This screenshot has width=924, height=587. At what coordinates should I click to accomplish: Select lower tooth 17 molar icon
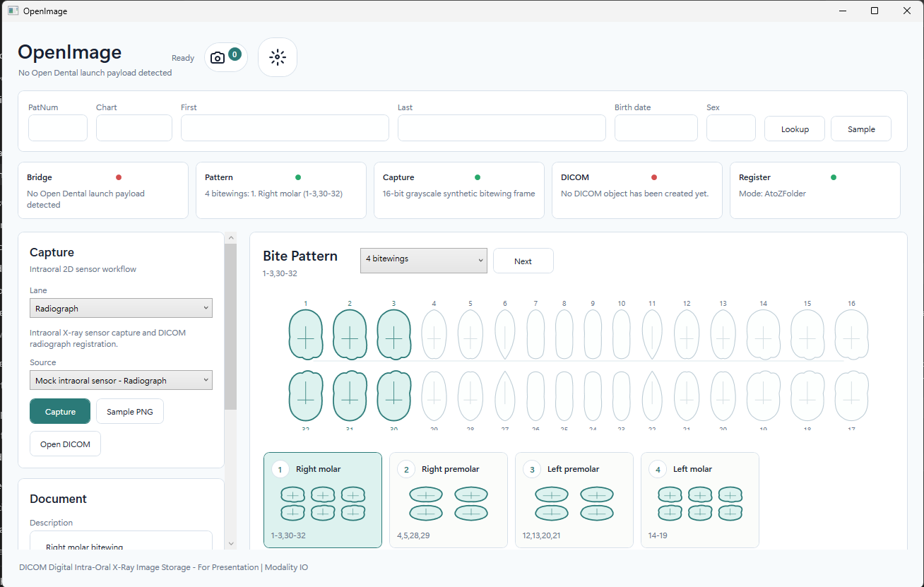(852, 396)
